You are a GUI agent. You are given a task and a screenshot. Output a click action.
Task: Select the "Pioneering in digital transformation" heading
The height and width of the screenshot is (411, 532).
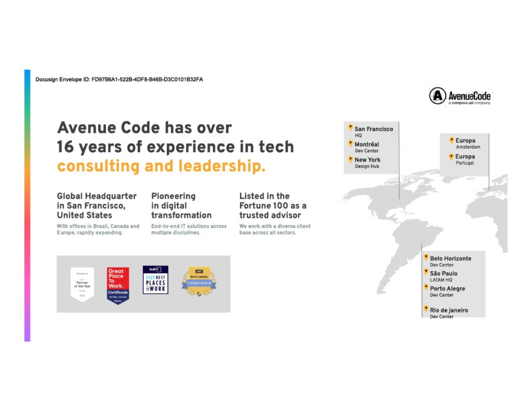pyautogui.click(x=181, y=206)
